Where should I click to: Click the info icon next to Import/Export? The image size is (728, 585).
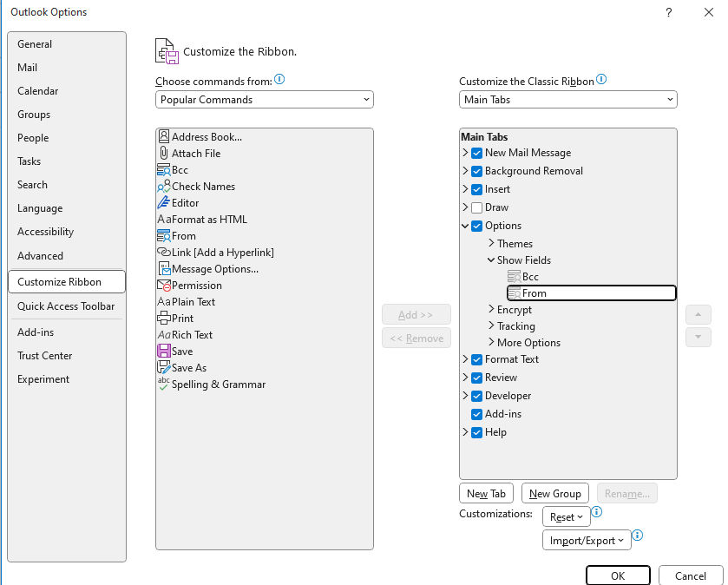pos(638,536)
